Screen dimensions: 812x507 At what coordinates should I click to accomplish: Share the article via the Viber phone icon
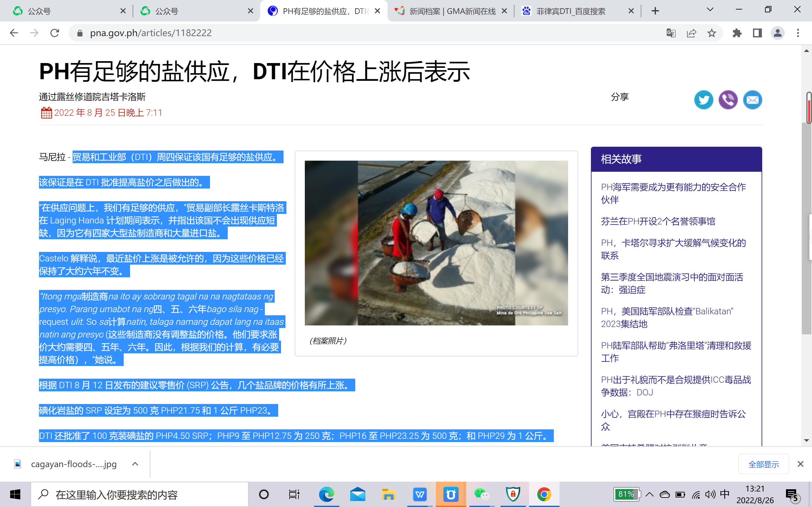(728, 99)
